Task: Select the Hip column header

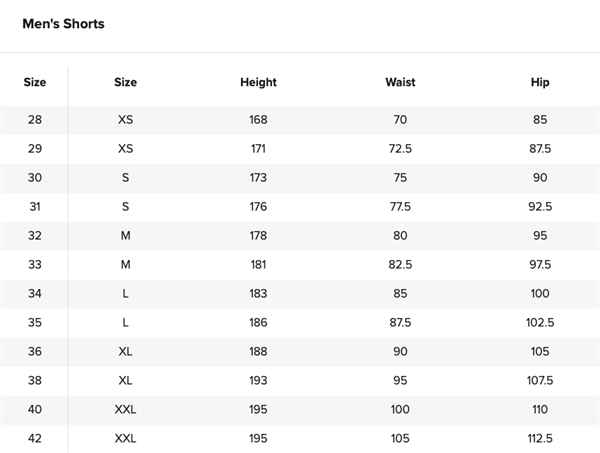Action: click(540, 82)
